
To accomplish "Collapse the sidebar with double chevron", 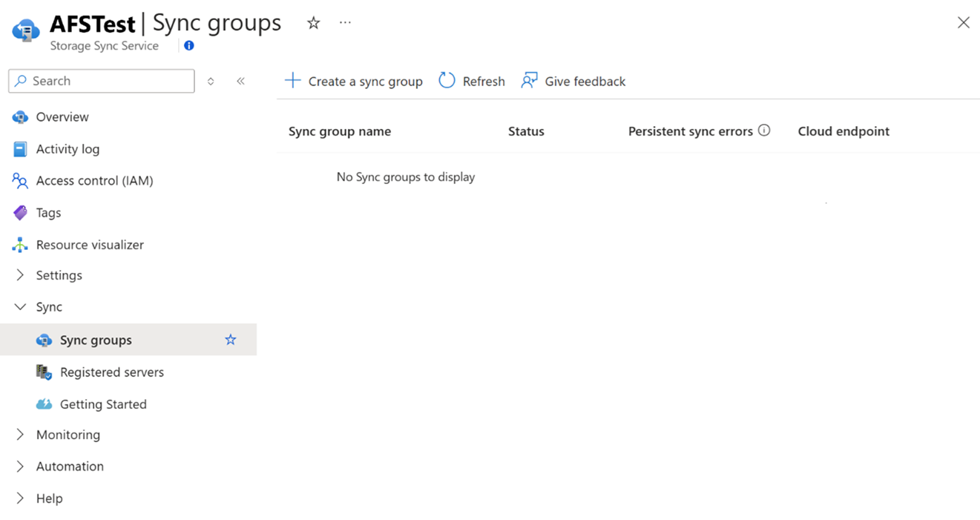I will (240, 81).
